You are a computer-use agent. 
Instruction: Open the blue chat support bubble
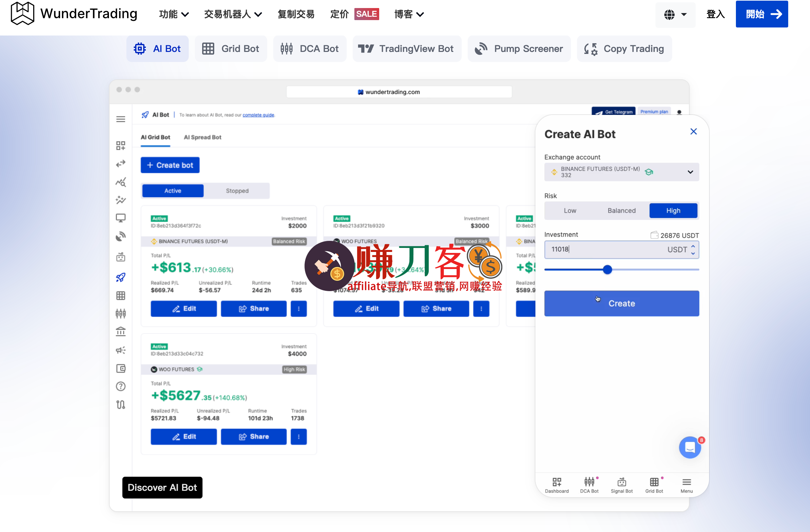tap(690, 447)
